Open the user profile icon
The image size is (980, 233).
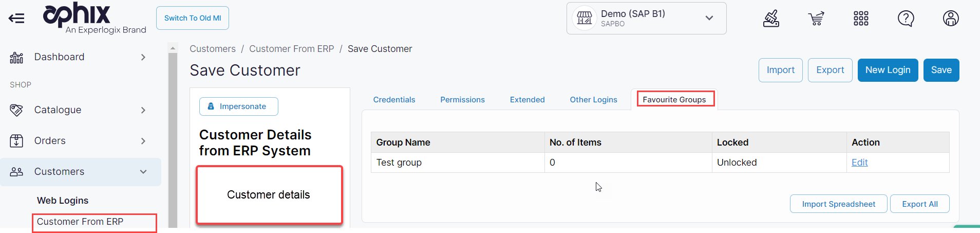[951, 19]
